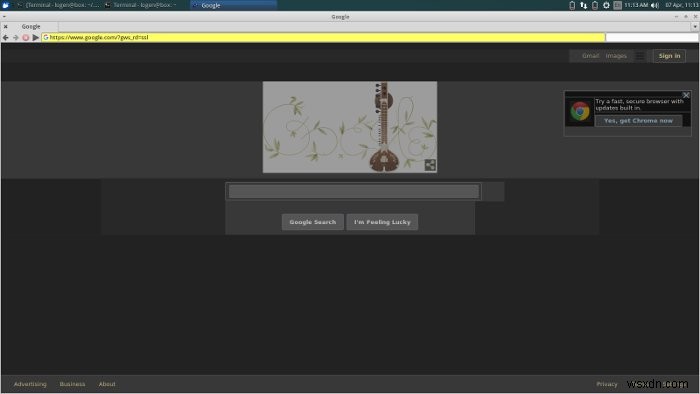Close the Google browser window
Image resolution: width=700 pixels, height=394 pixels.
(695, 17)
